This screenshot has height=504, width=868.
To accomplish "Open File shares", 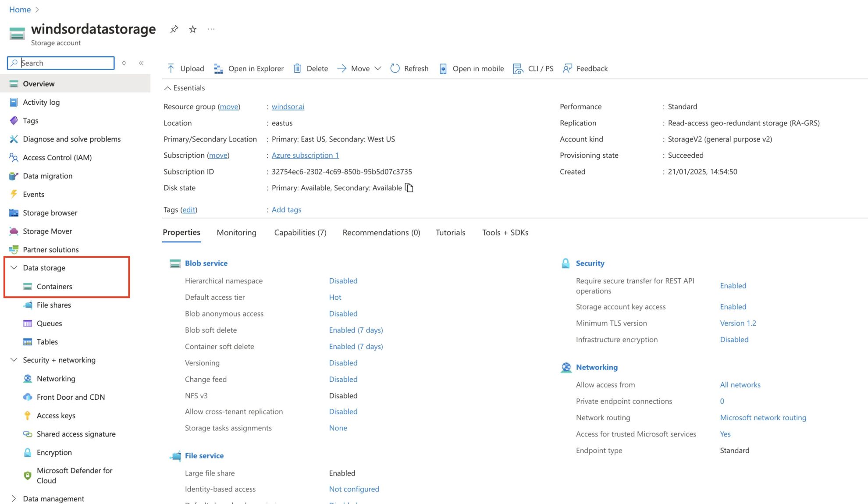I will tap(53, 305).
